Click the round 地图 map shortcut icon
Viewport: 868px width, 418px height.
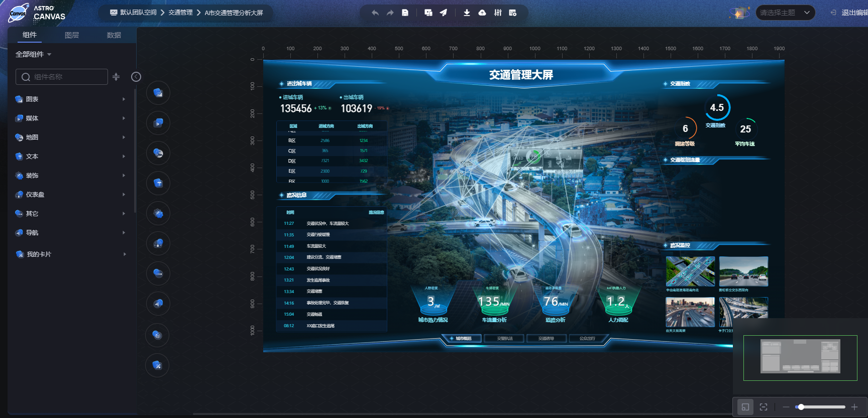click(x=158, y=153)
